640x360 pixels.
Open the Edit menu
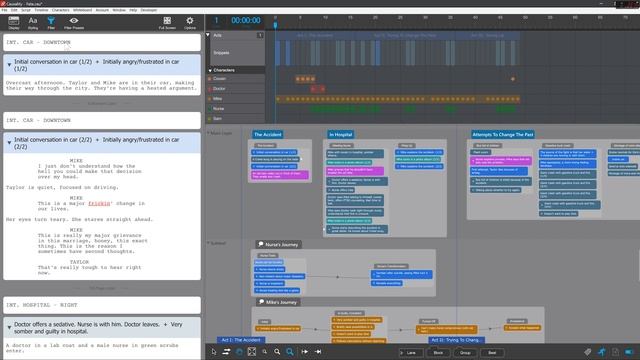(x=14, y=10)
